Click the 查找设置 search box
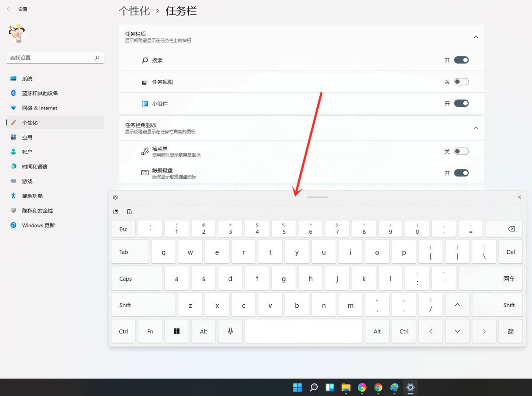The image size is (532, 396). coord(55,58)
